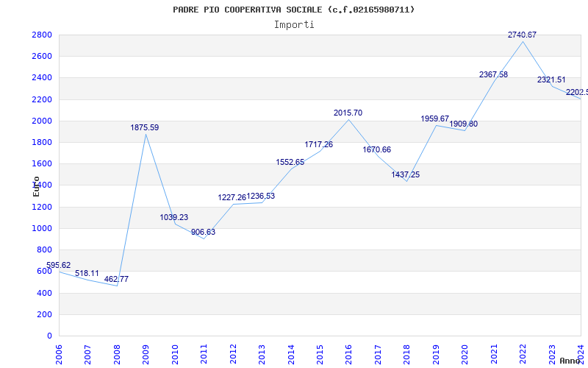Click the x-axis year 2008
Viewport: 588px width, 368px height.
pyautogui.click(x=117, y=355)
